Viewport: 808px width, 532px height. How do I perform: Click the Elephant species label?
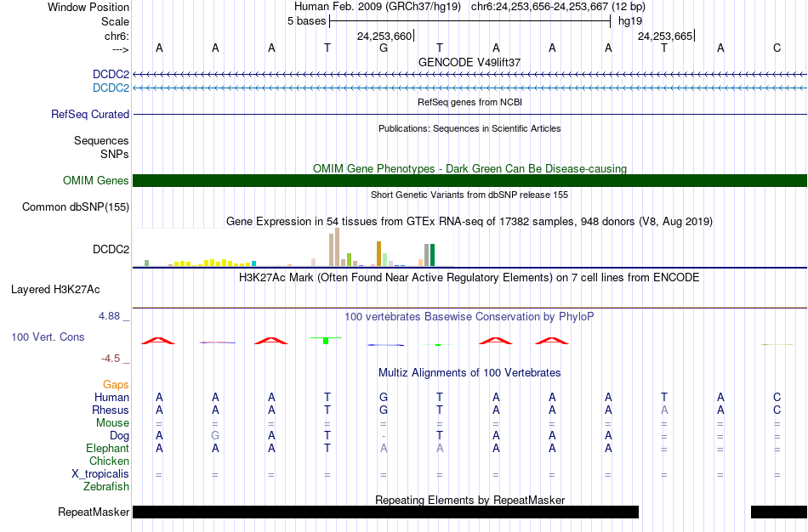108,449
